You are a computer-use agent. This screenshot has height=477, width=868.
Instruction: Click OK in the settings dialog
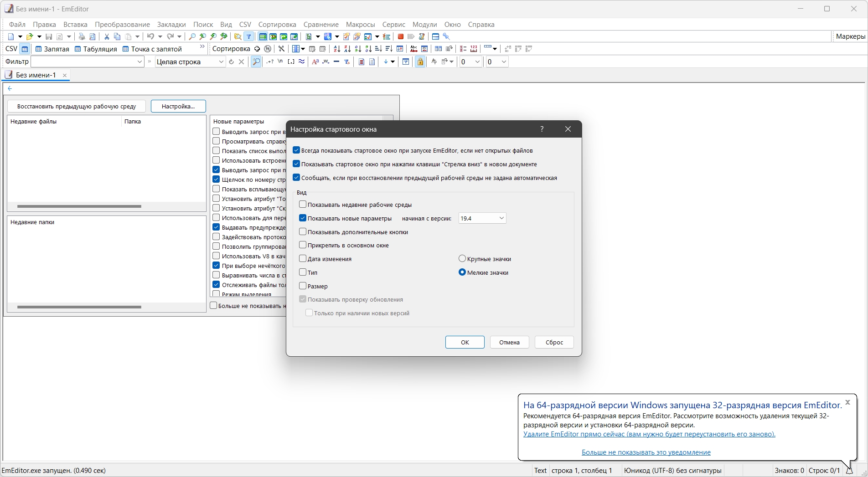(x=465, y=342)
